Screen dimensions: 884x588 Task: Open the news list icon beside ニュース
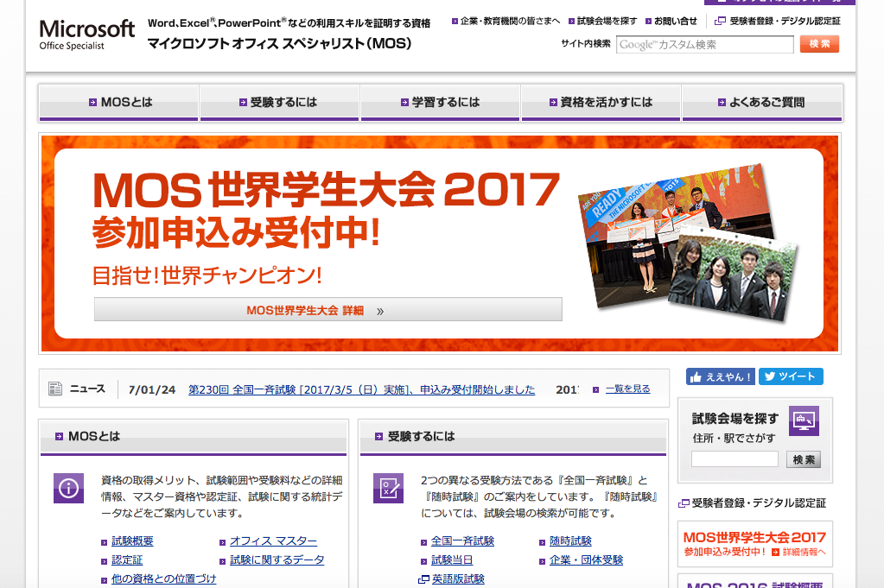pyautogui.click(x=55, y=389)
